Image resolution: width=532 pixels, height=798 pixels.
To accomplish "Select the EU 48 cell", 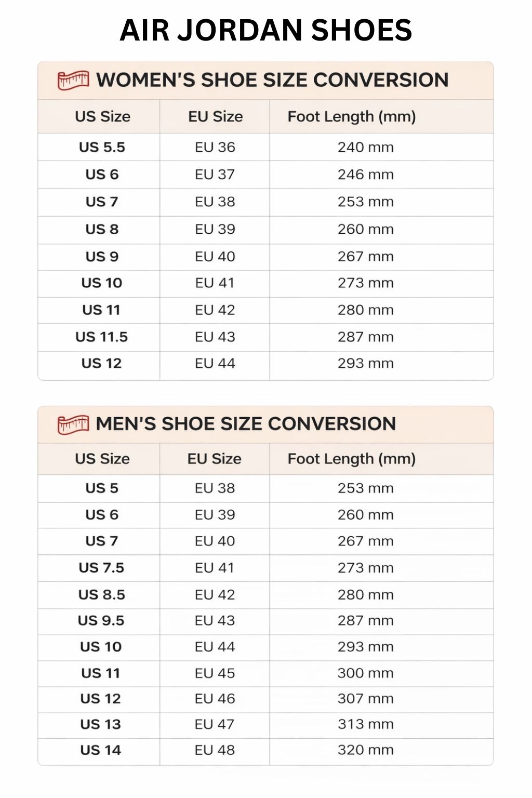I will pyautogui.click(x=215, y=750).
